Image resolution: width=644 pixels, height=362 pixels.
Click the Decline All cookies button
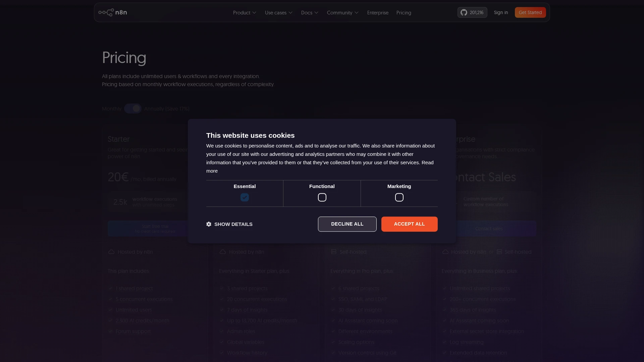tap(347, 224)
